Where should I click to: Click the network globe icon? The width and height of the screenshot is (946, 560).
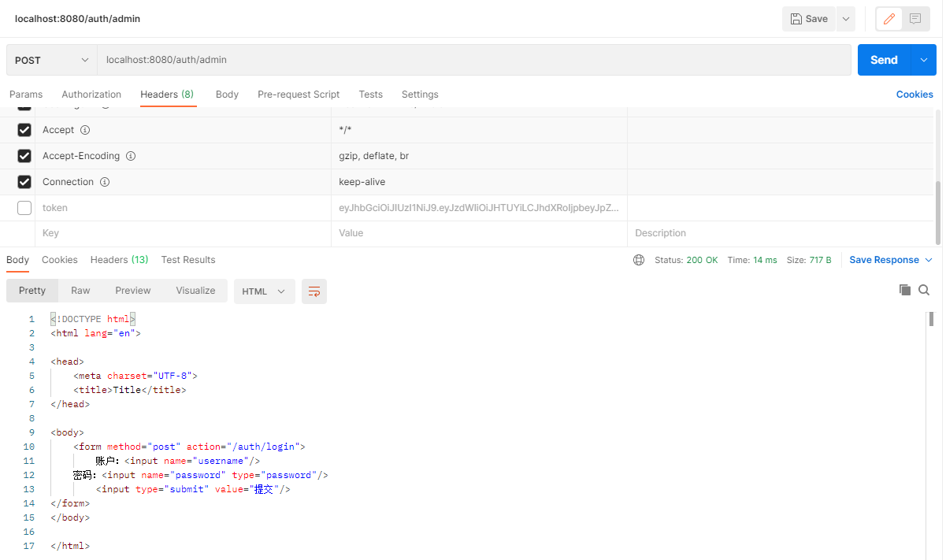pos(639,260)
